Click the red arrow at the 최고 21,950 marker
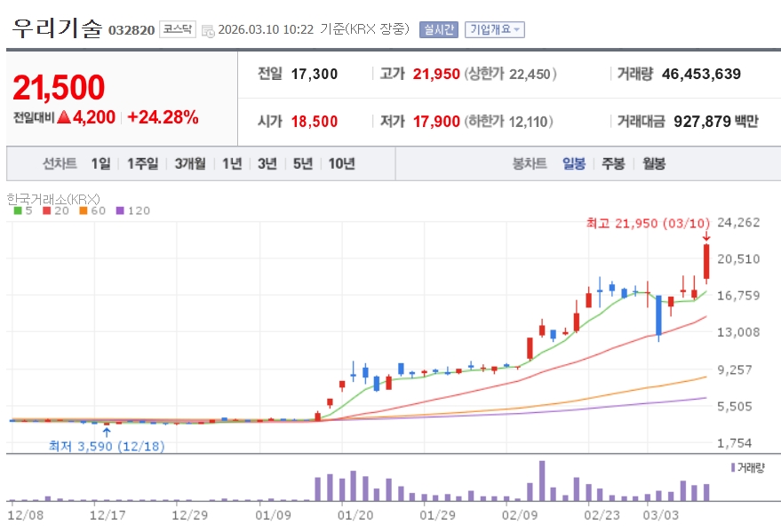The width and height of the screenshot is (781, 532). (x=706, y=236)
